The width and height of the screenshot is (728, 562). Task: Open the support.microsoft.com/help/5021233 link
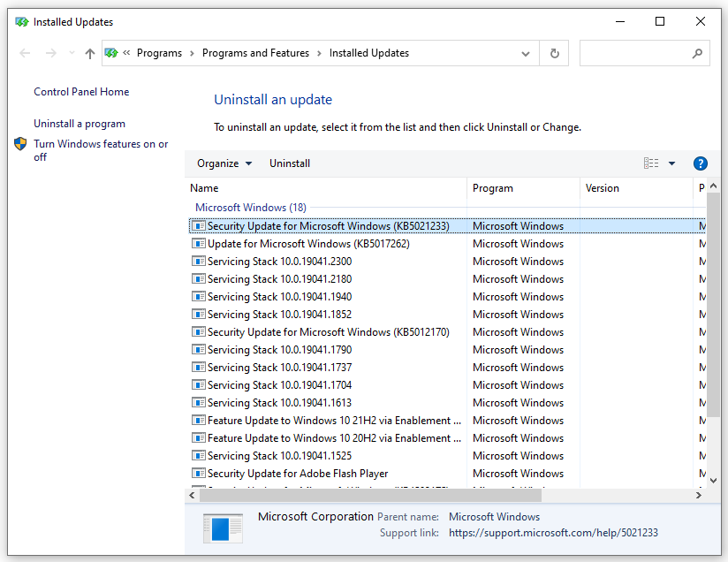click(553, 533)
